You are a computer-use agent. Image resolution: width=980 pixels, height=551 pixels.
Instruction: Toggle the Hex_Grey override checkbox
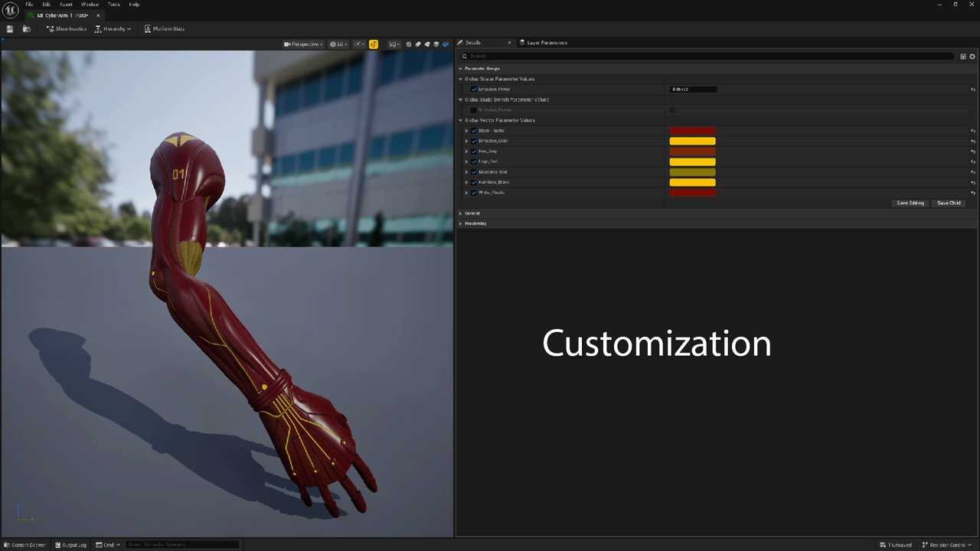(x=474, y=152)
